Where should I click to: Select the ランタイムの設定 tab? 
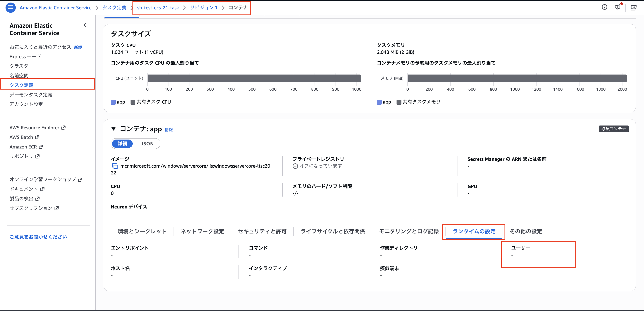(x=474, y=231)
